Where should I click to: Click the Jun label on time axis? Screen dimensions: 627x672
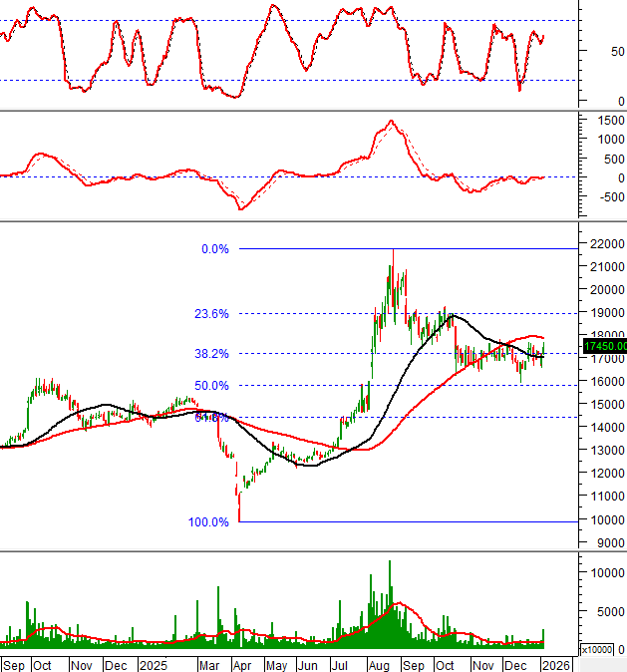tap(308, 664)
